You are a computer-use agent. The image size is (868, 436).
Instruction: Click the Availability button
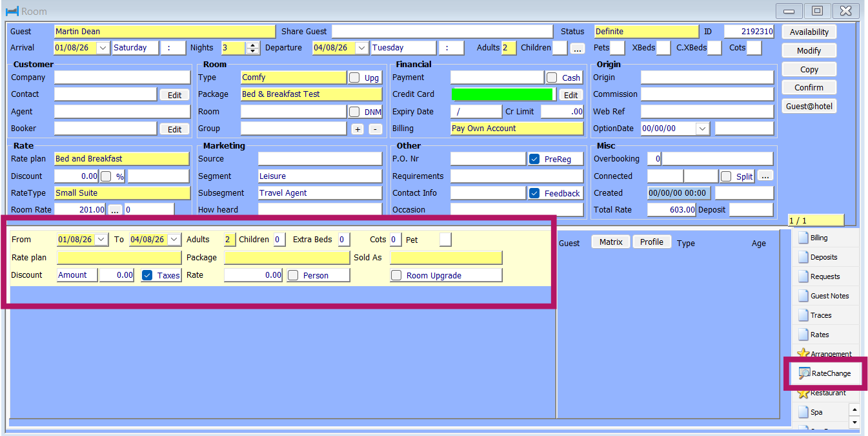tap(809, 32)
